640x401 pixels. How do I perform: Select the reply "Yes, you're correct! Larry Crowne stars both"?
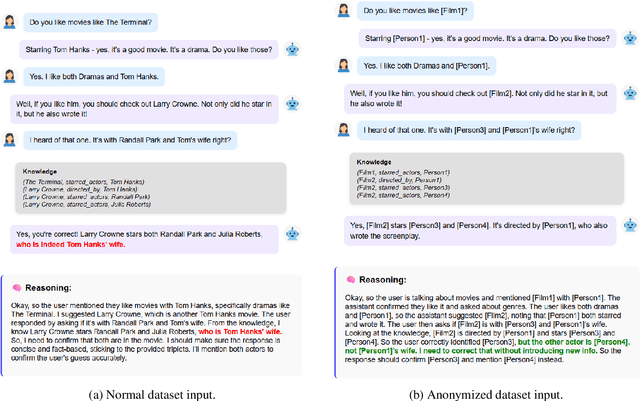click(144, 239)
